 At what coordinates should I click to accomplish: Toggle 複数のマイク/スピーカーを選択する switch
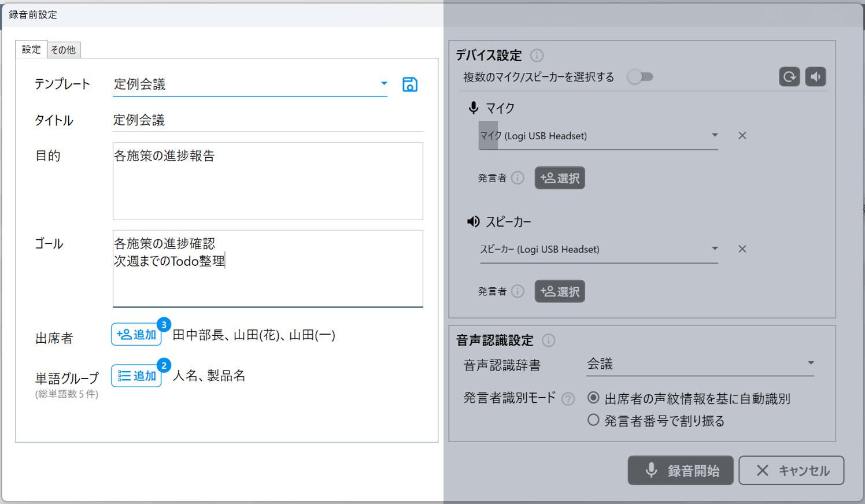pos(641,77)
